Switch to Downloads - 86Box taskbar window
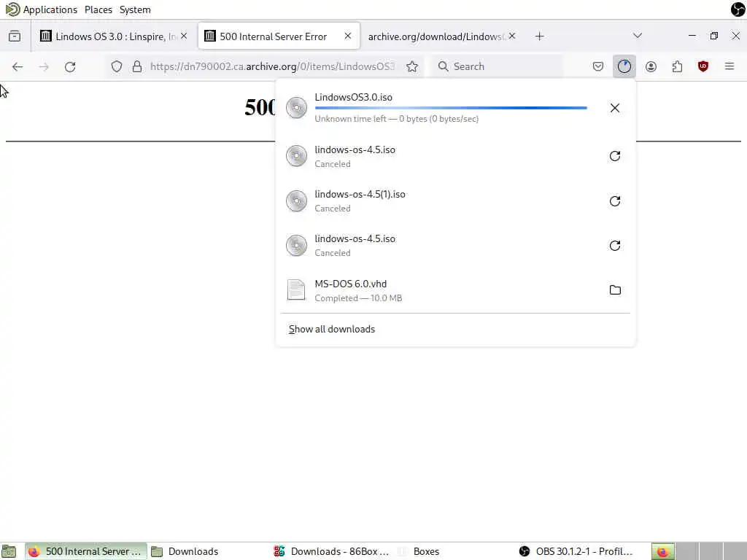 pyautogui.click(x=332, y=551)
